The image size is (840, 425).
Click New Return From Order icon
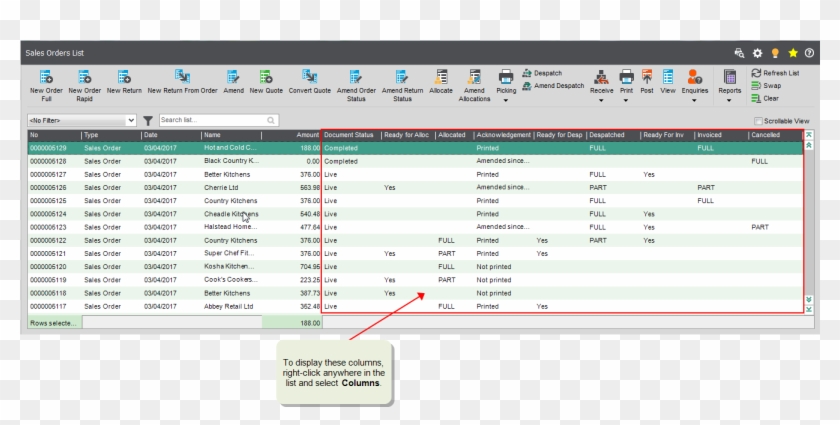pyautogui.click(x=182, y=77)
